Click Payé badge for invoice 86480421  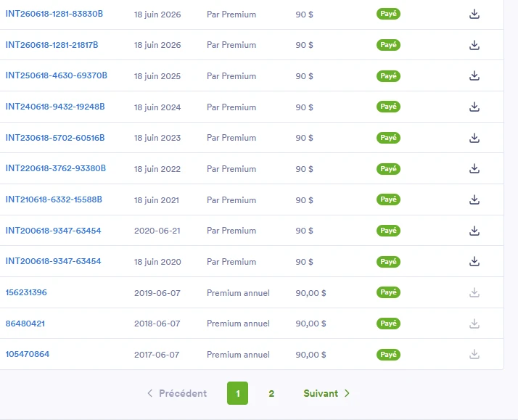[x=388, y=324]
